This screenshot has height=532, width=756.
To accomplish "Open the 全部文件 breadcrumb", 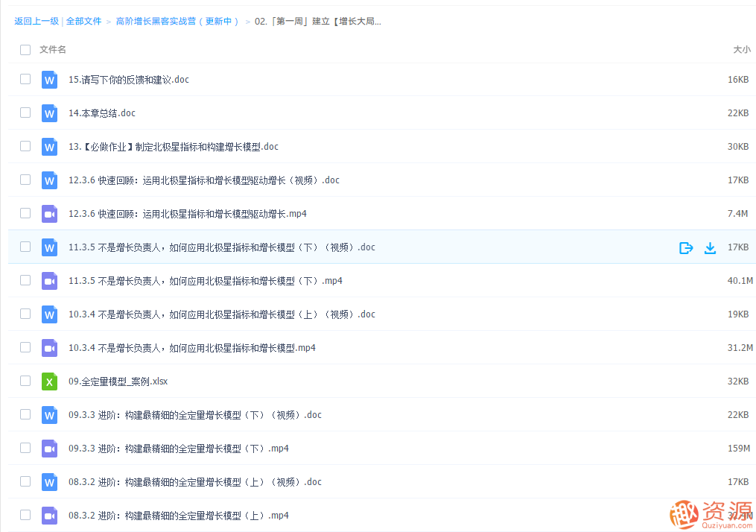I will (x=84, y=21).
